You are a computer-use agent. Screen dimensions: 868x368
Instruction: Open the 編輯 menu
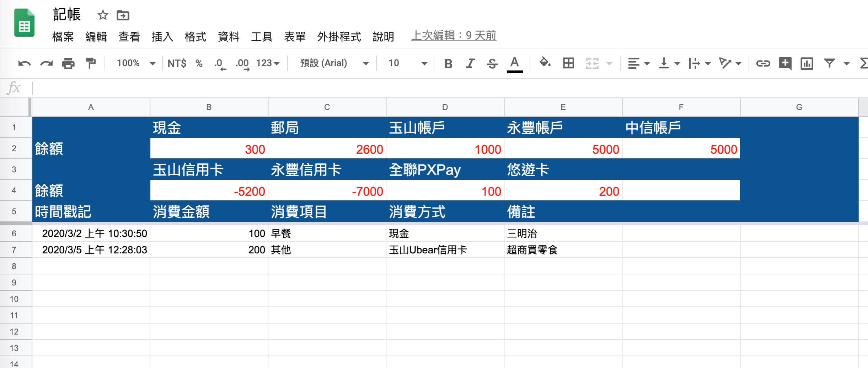96,36
